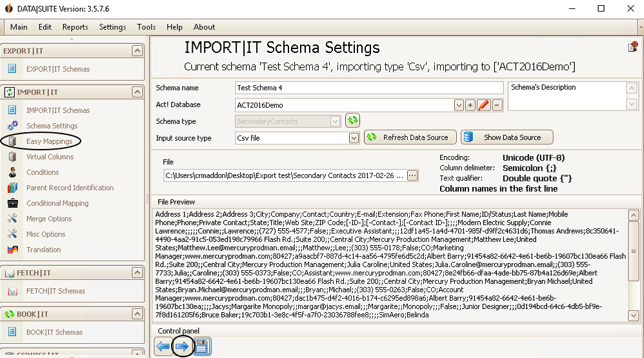Click the Parent Record Identification books icon
This screenshot has height=358, width=644.
(12, 188)
